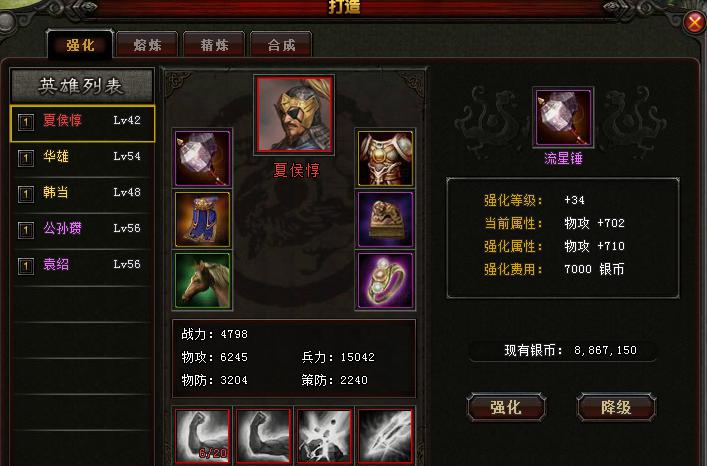Select hero 韩当 Lv48 in list

click(83, 192)
